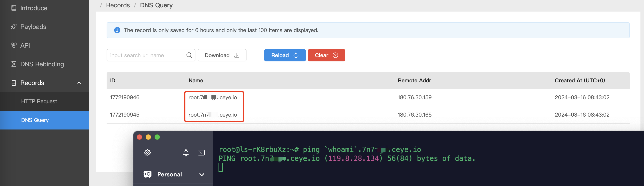Click the DNS Query breadcrumb
Viewport: 644px width, 186px height.
coord(156,5)
